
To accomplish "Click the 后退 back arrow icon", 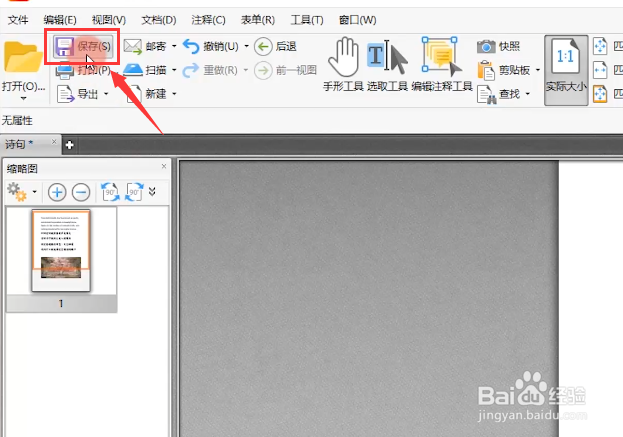I will pos(263,46).
